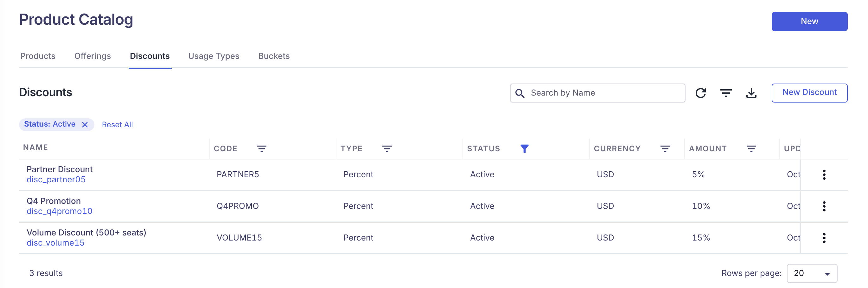Click the search magnifier icon
Image resolution: width=868 pixels, height=288 pixels.
pos(520,93)
